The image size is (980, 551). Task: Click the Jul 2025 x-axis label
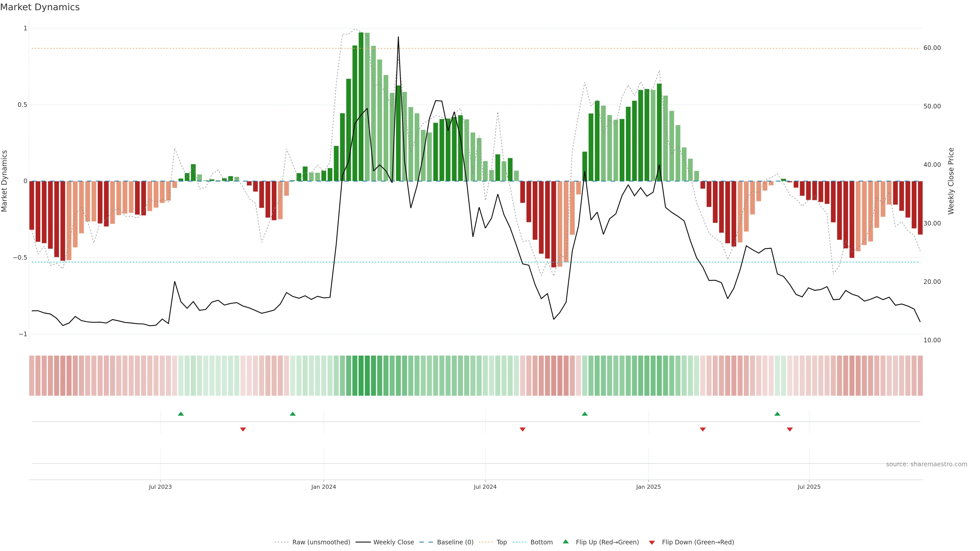809,487
